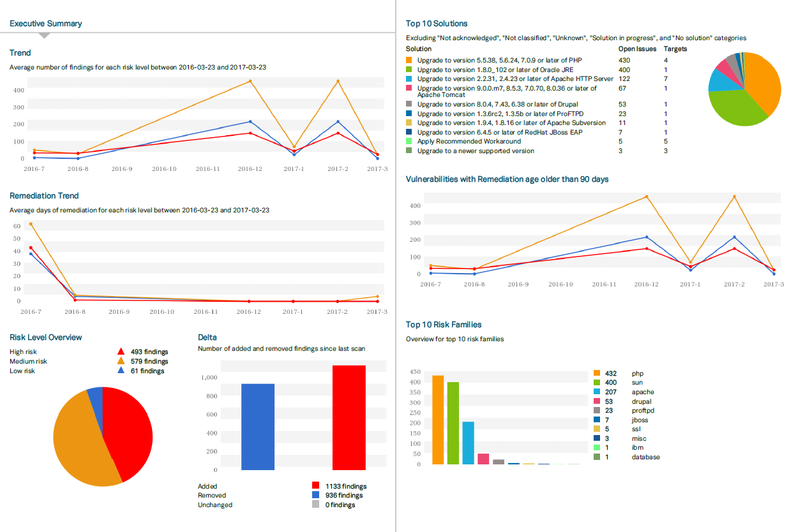Image resolution: width=789 pixels, height=532 pixels.
Task: Open the Top 10 Solutions heading
Action: [x=437, y=24]
